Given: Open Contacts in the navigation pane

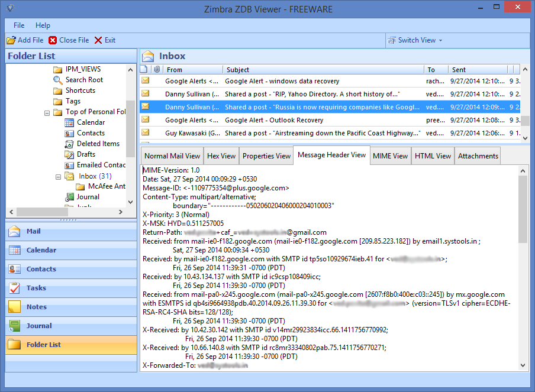Looking at the screenshot, I should 71,269.
